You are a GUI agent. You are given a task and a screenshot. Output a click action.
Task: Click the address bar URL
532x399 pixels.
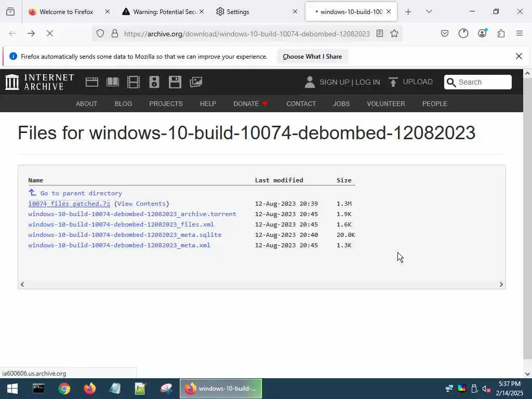247,34
